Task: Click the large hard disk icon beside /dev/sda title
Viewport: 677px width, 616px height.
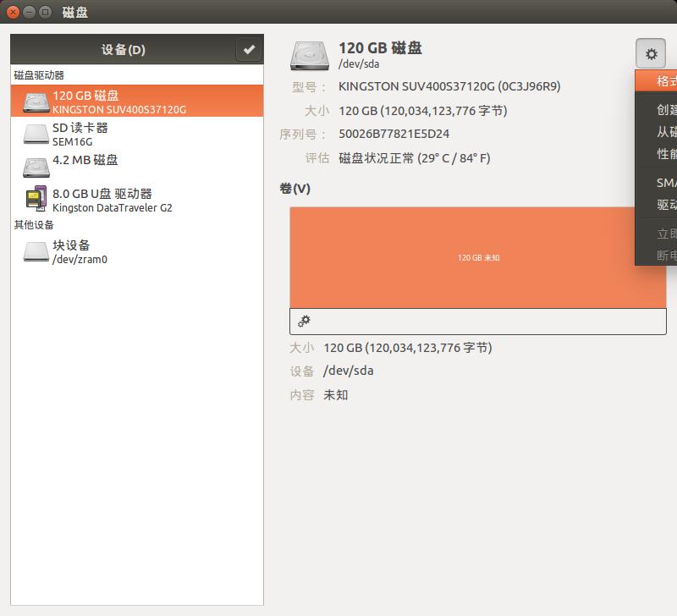Action: (x=310, y=56)
